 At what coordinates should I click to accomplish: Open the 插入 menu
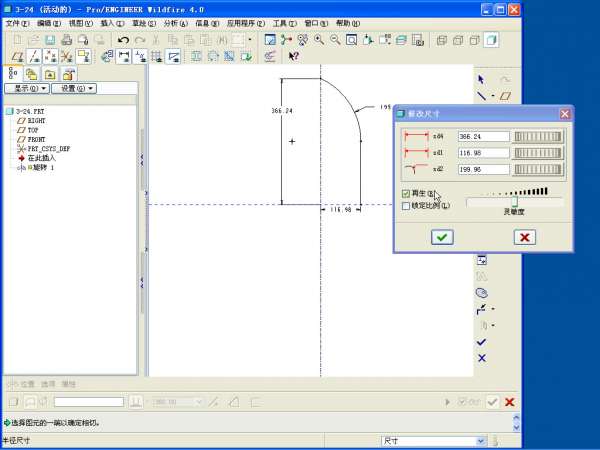pyautogui.click(x=112, y=23)
